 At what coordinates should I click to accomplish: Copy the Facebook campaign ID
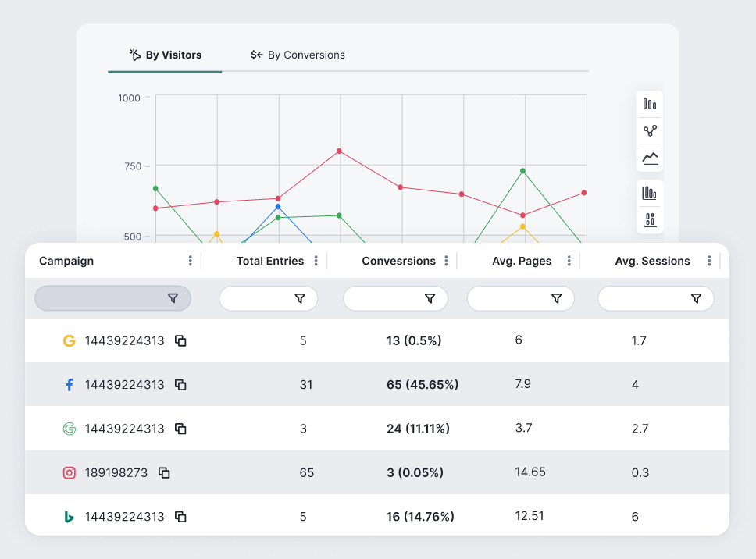(180, 384)
